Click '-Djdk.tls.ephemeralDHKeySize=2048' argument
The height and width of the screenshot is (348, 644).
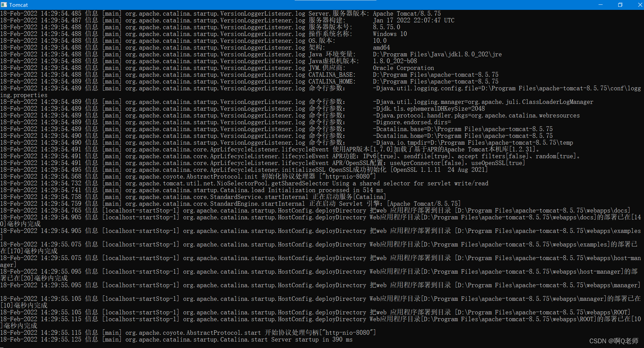429,109
